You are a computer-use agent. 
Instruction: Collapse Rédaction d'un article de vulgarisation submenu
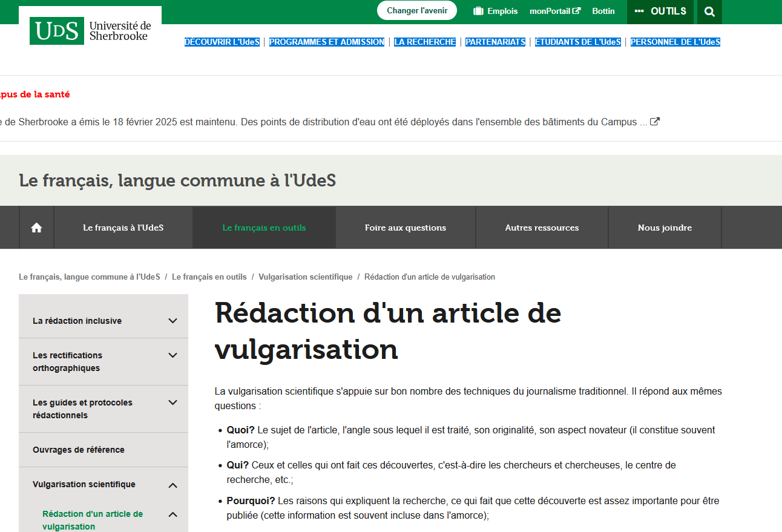[172, 514]
